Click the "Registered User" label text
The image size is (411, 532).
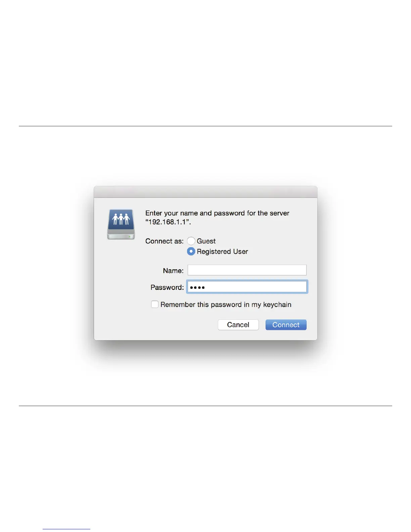pyautogui.click(x=222, y=252)
